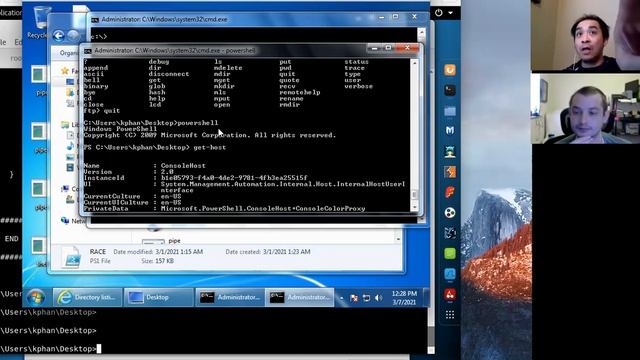Click the 'remotehelp' ftp command
The height and width of the screenshot is (360, 640).
coord(300,92)
